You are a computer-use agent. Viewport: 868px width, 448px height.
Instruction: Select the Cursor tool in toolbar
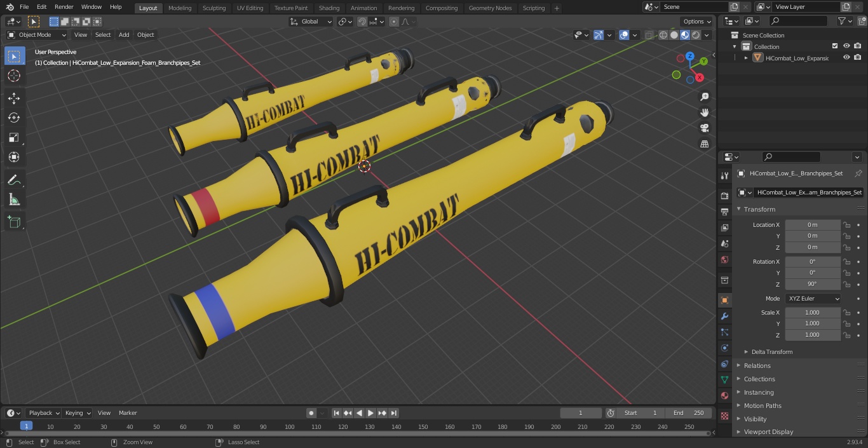pos(14,76)
